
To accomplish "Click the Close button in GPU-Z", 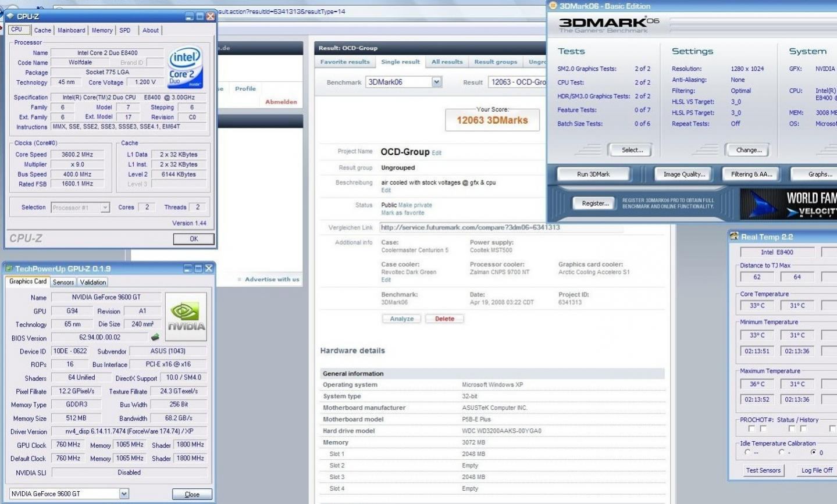I will [x=192, y=494].
